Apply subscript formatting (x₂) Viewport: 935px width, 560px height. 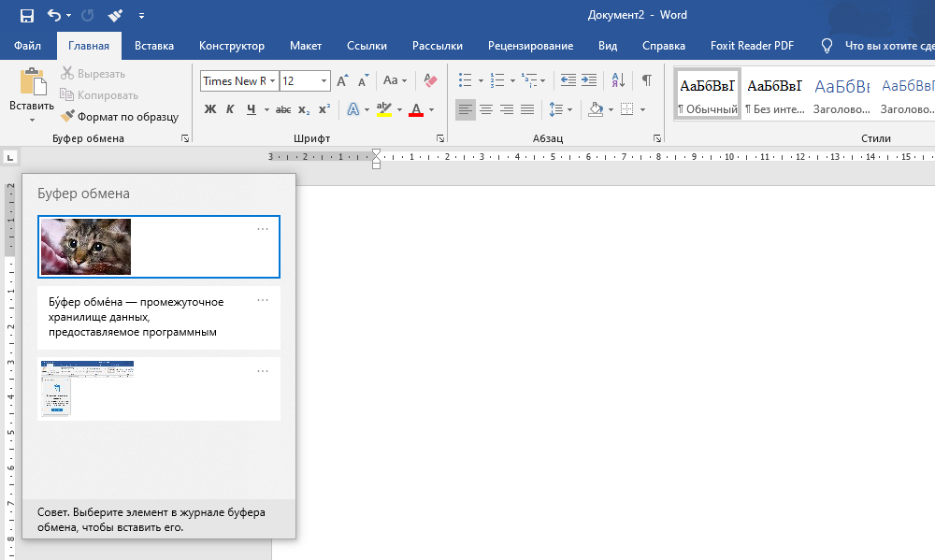(304, 109)
